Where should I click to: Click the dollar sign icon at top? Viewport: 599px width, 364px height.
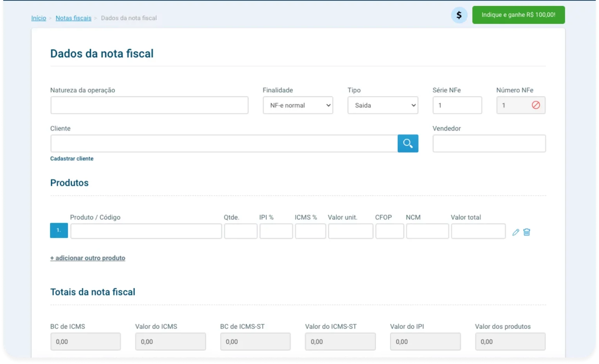(x=459, y=15)
